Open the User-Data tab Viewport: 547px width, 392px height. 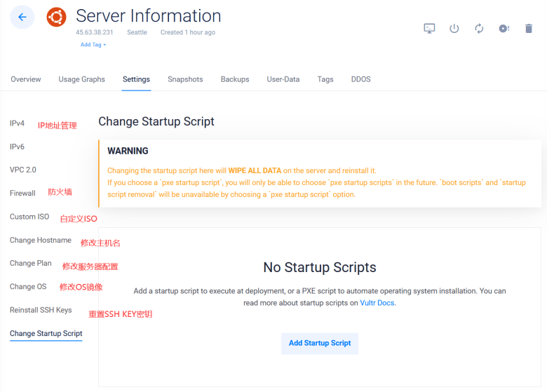[283, 79]
